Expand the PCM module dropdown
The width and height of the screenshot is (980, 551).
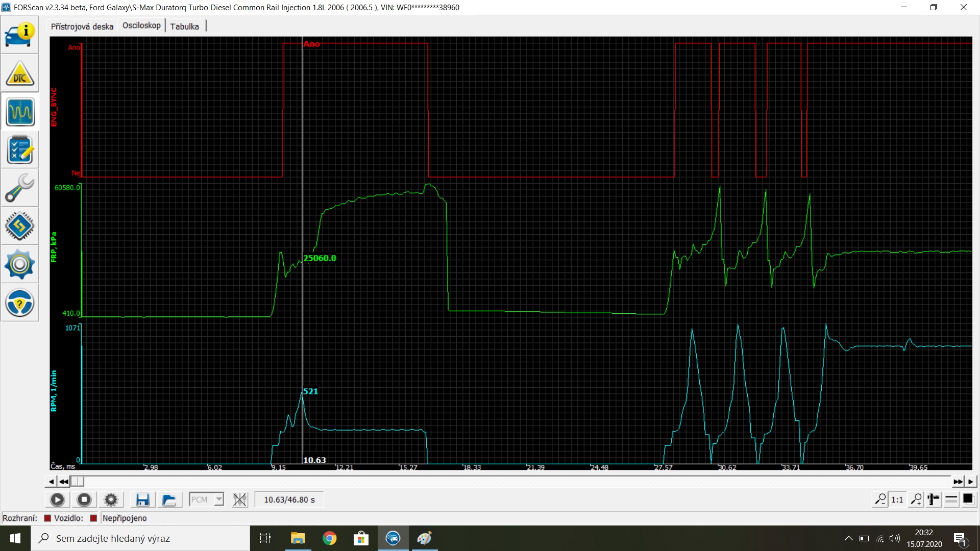pos(219,499)
